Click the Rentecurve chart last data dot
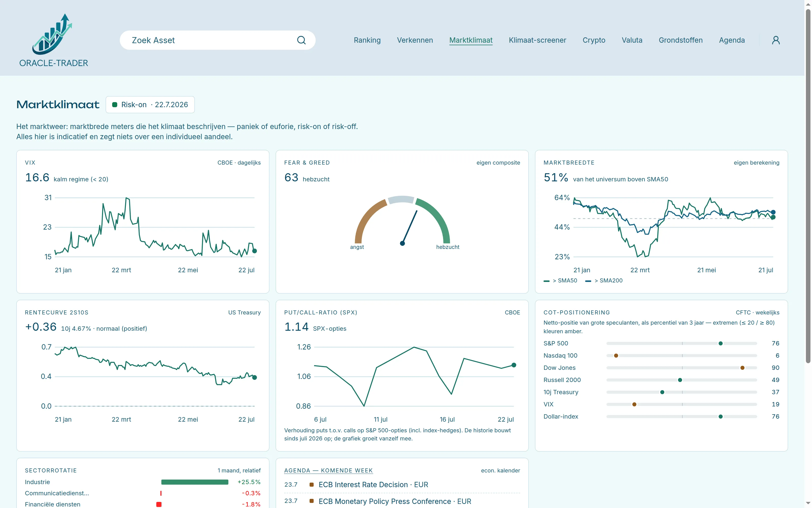The height and width of the screenshot is (508, 812). click(254, 377)
